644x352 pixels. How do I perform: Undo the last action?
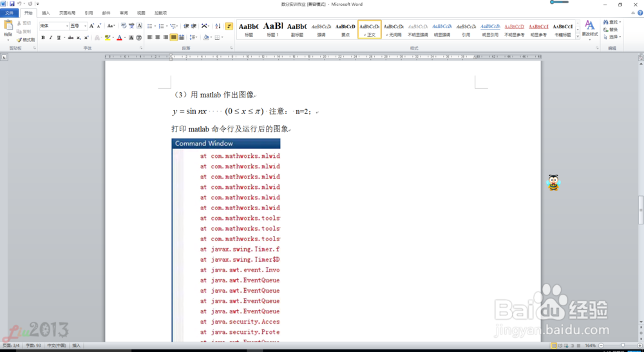[19, 4]
